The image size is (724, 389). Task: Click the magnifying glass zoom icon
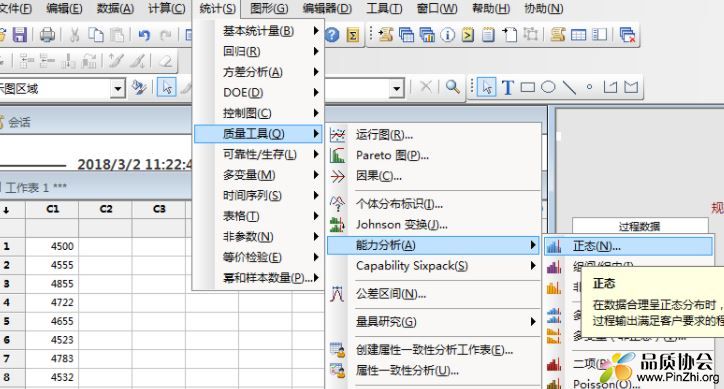point(452,87)
